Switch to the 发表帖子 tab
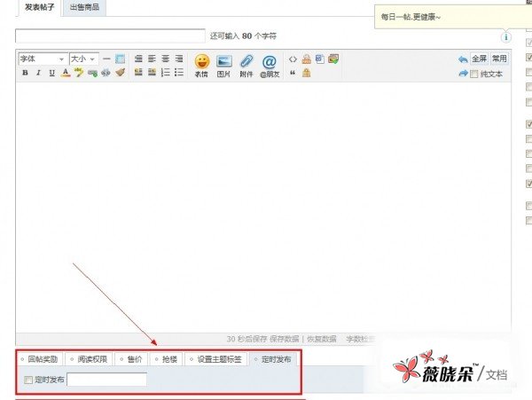This screenshot has height=400, width=532. [x=39, y=7]
